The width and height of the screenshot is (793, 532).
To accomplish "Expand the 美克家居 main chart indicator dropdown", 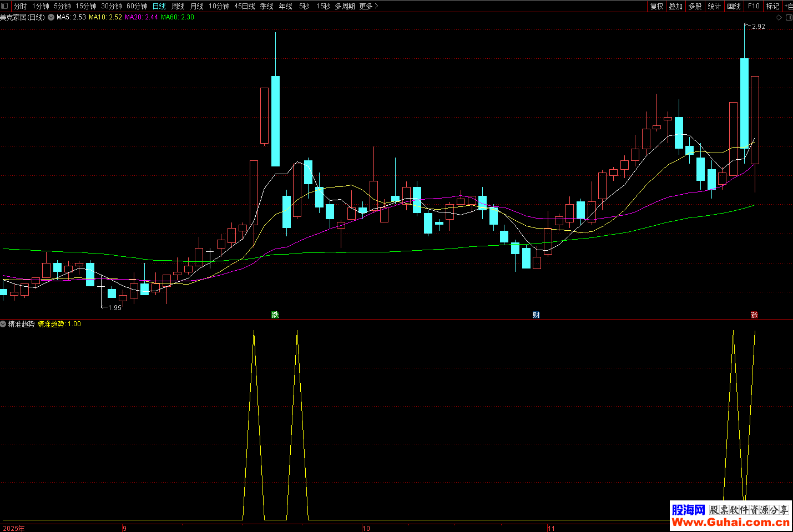I will click(51, 17).
